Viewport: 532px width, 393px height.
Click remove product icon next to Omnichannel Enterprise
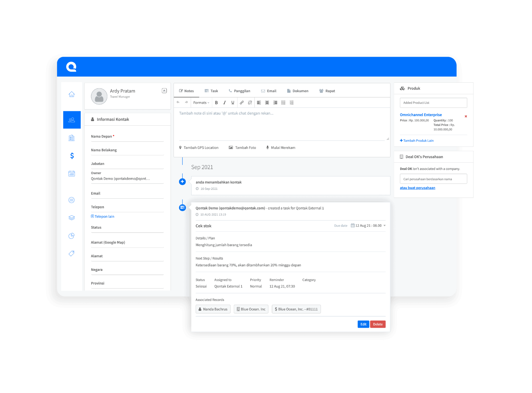pos(465,116)
